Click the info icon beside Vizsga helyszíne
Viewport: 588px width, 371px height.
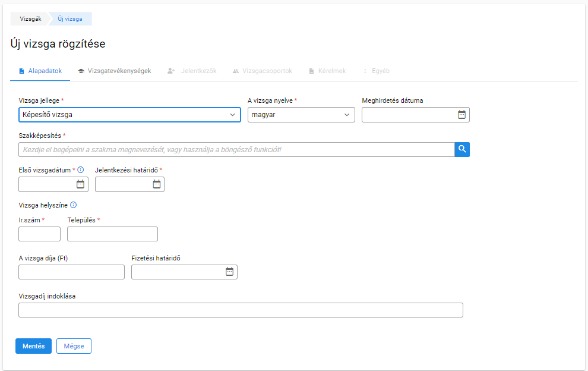click(74, 205)
